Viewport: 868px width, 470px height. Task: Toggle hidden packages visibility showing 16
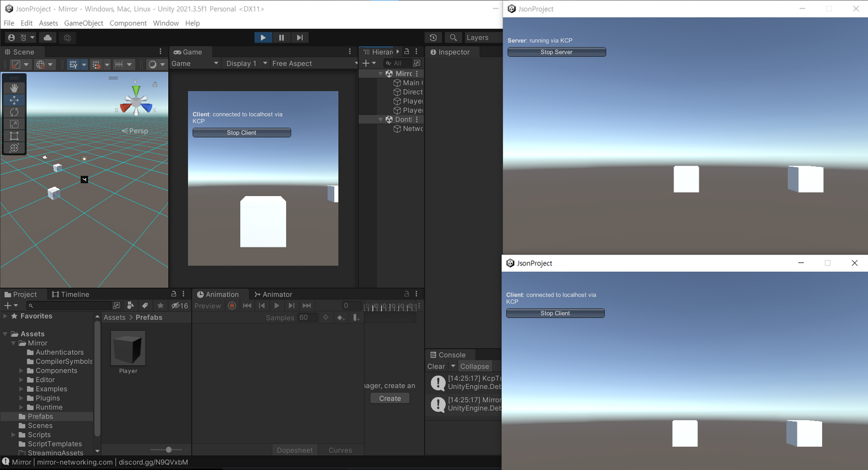(180, 305)
